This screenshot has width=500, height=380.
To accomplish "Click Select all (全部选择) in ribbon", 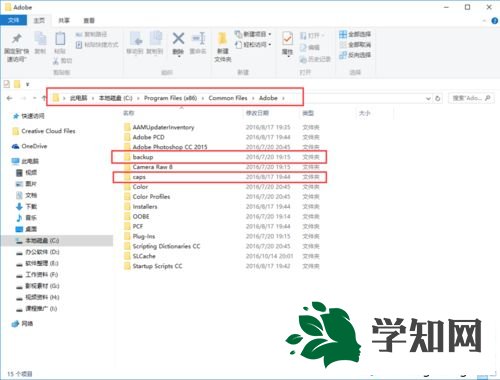I will [355, 34].
